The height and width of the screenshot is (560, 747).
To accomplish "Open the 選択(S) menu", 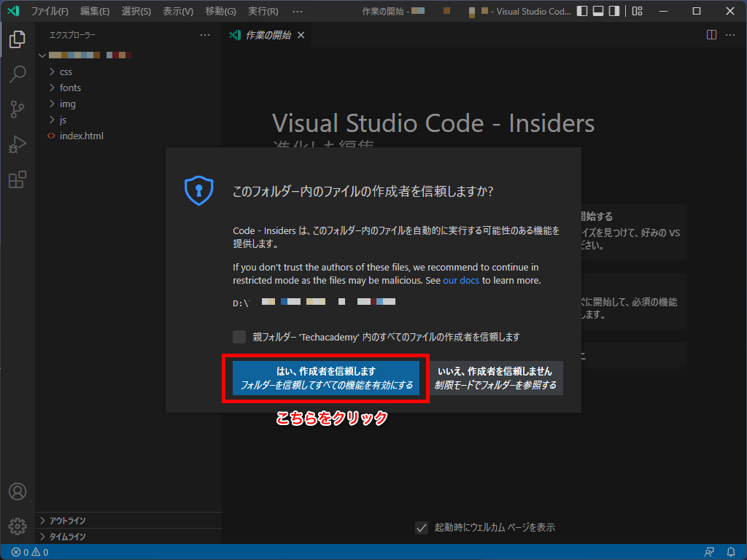I will click(x=136, y=11).
